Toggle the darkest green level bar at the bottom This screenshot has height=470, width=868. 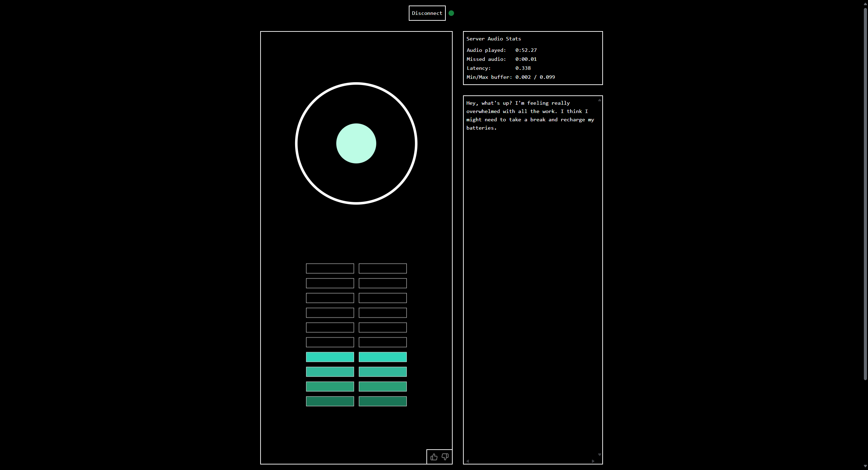330,401
